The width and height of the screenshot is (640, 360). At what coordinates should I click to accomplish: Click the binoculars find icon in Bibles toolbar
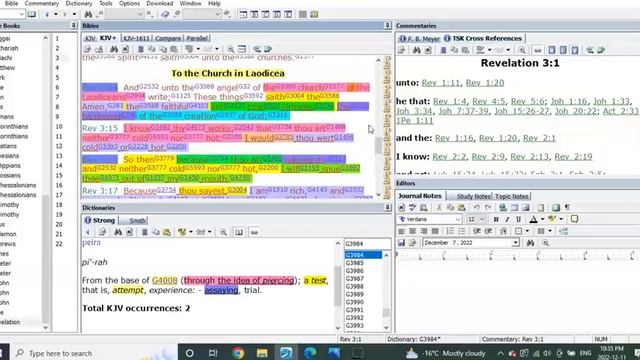pos(114,49)
